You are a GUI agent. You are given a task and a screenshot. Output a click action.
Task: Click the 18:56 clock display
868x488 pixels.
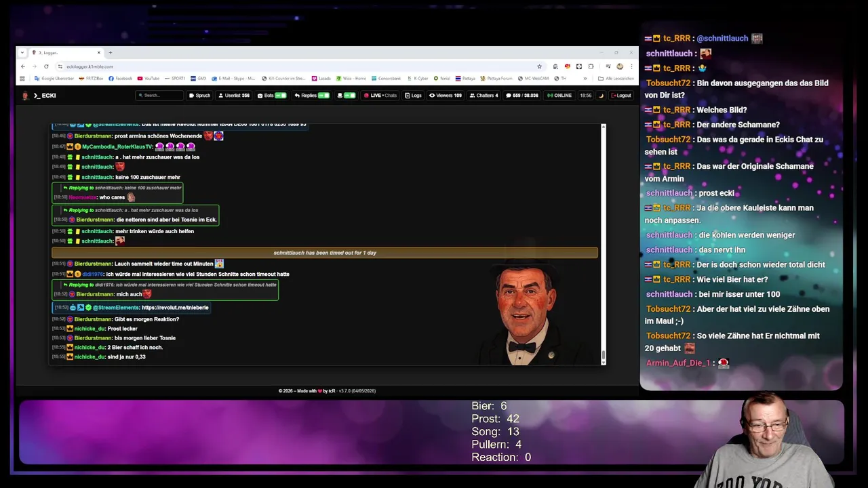585,96
